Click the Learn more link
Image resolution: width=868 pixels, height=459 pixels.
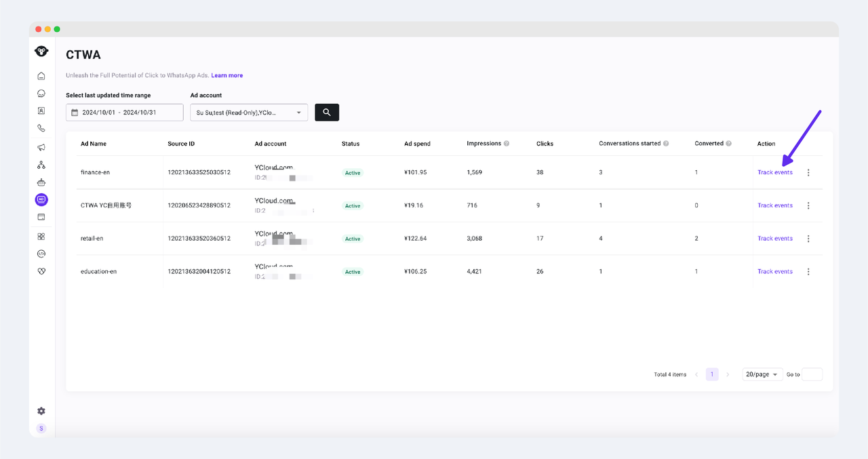point(226,75)
